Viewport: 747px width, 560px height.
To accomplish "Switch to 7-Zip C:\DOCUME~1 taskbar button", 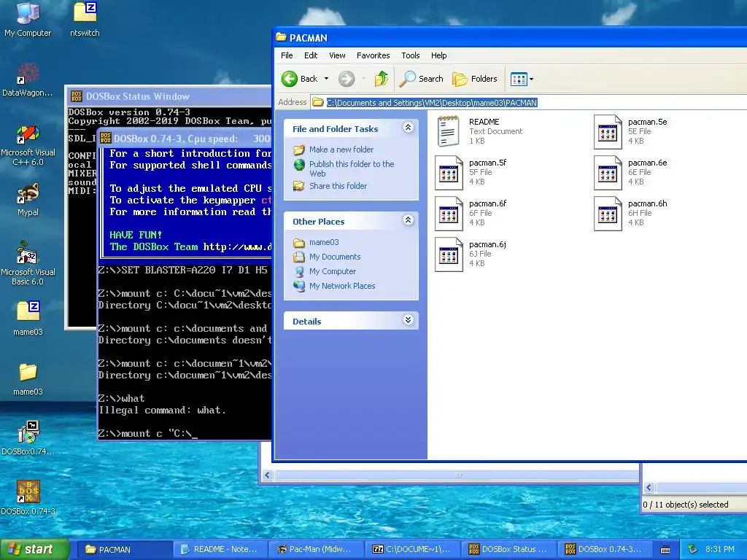I will click(x=412, y=550).
